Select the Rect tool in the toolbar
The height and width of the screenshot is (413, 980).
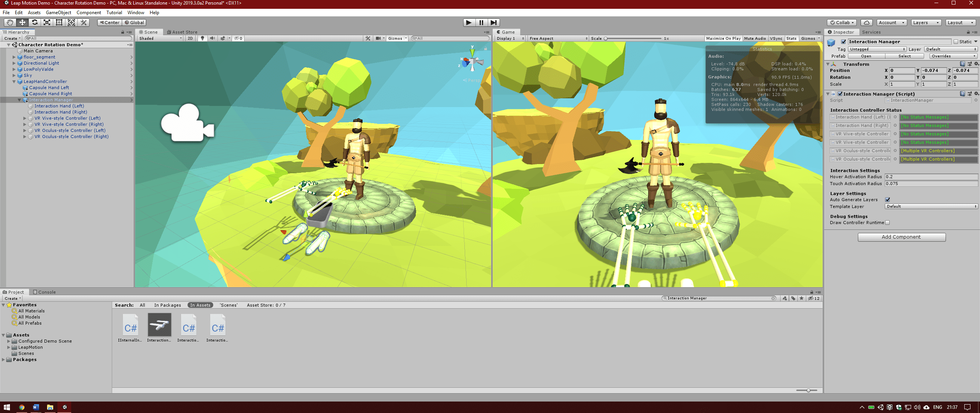59,23
